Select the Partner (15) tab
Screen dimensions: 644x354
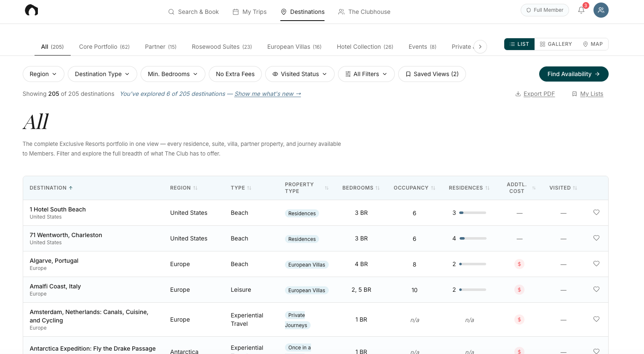161,47
